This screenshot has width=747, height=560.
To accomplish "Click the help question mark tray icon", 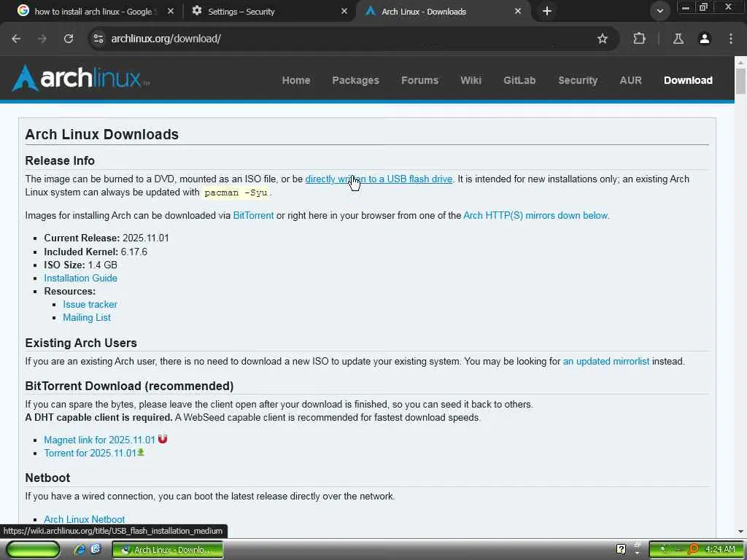I will [x=621, y=550].
